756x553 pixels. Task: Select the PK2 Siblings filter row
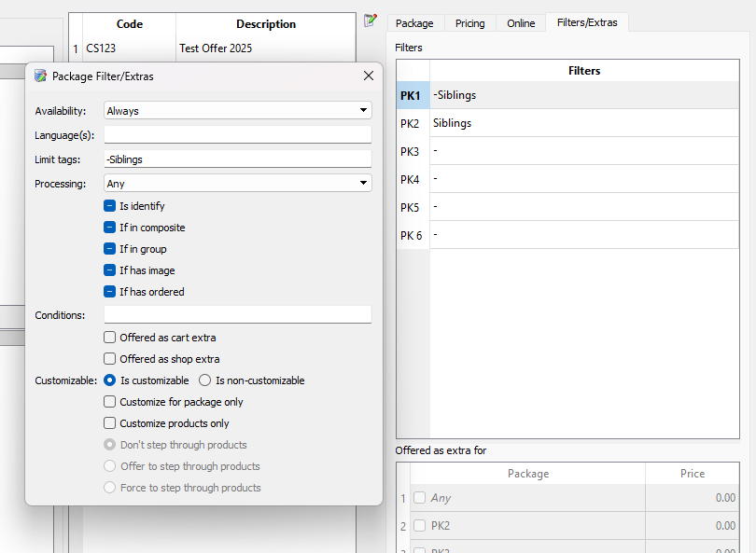[583, 123]
